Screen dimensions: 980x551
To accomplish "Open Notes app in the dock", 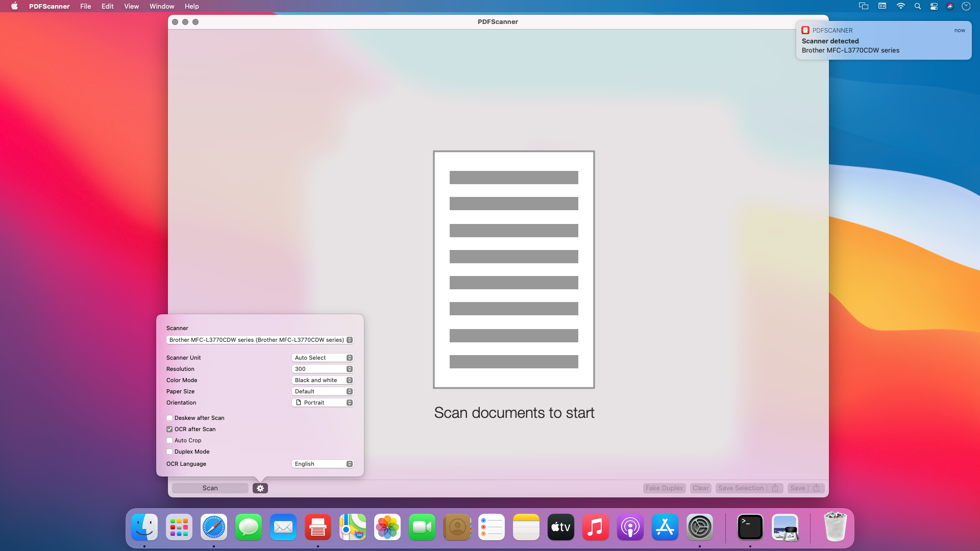I will 526,527.
